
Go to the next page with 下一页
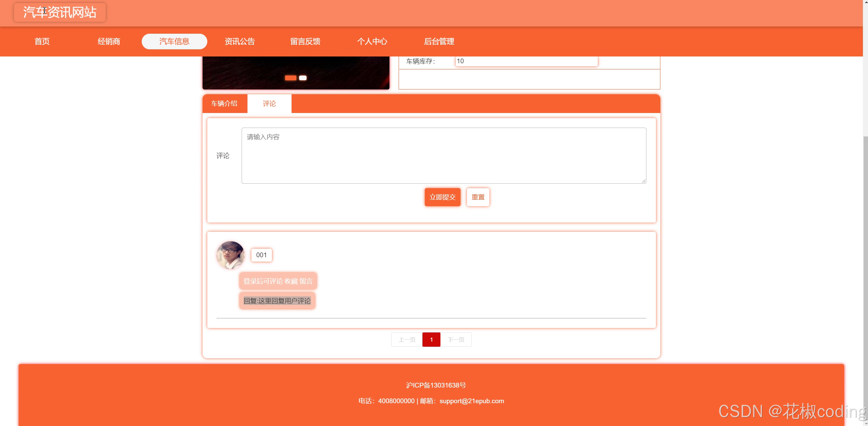[456, 340]
